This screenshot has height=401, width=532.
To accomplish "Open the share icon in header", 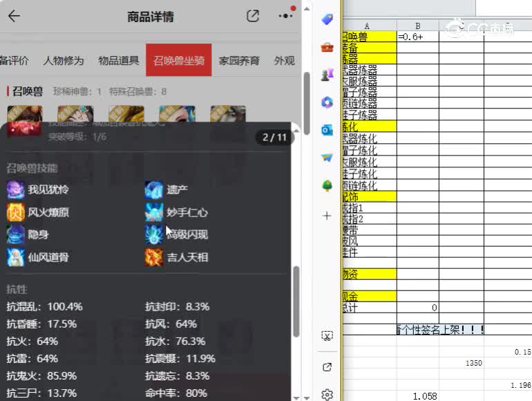I will pos(253,16).
